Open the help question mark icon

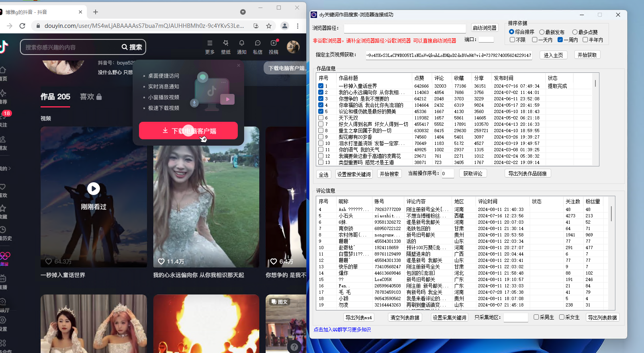pos(294,347)
